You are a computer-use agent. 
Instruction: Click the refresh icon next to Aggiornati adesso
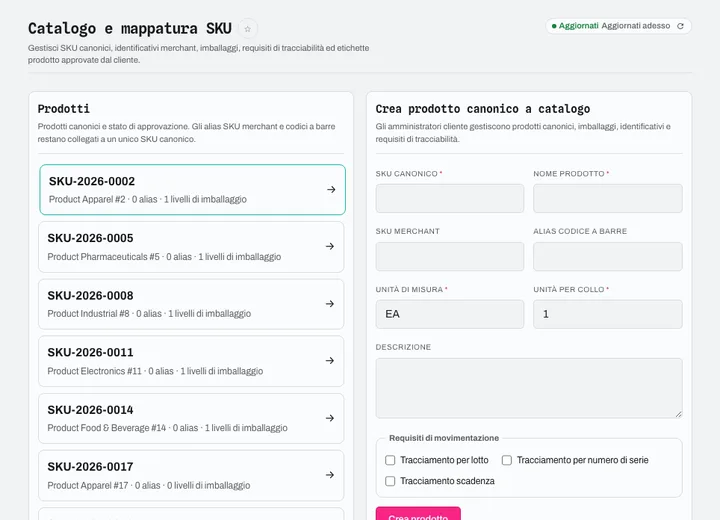(681, 26)
